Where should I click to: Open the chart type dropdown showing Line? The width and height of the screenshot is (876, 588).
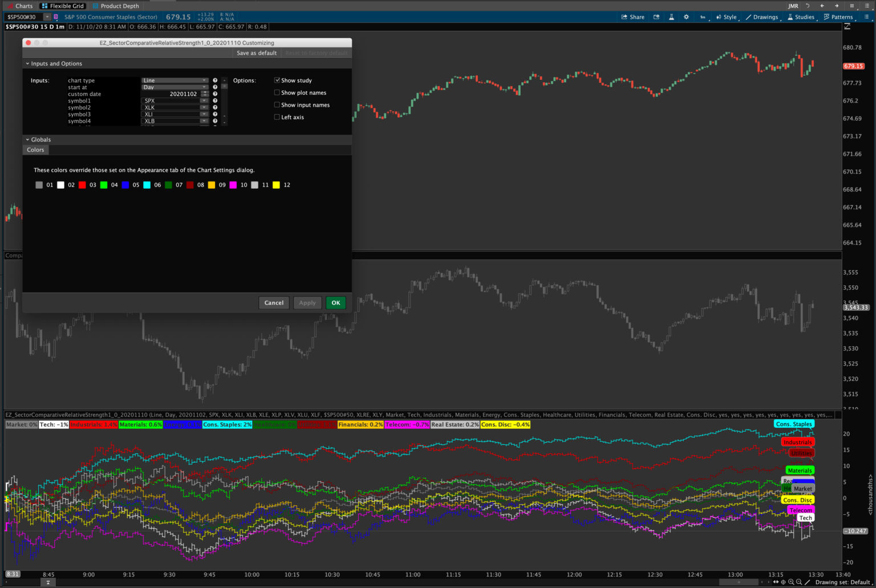175,80
